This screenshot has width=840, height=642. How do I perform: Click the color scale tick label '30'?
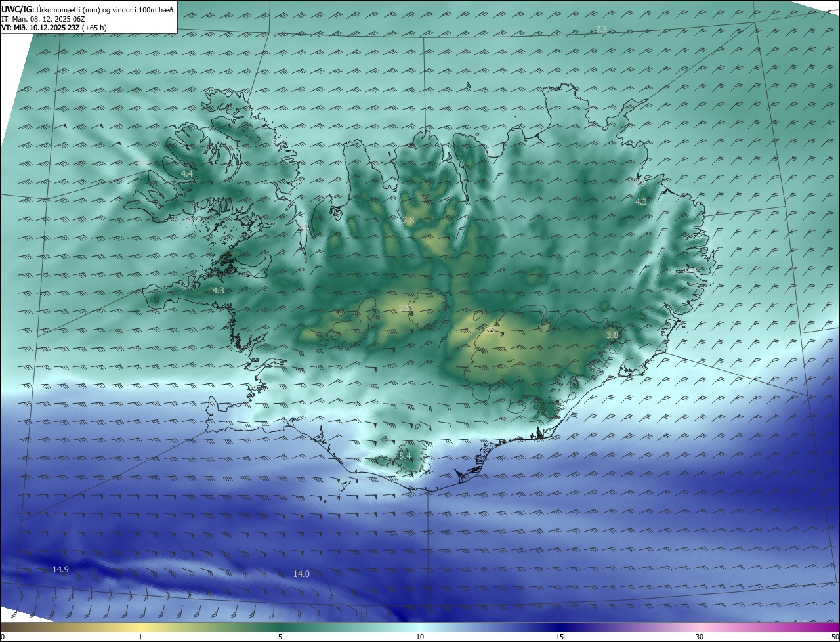click(x=700, y=637)
